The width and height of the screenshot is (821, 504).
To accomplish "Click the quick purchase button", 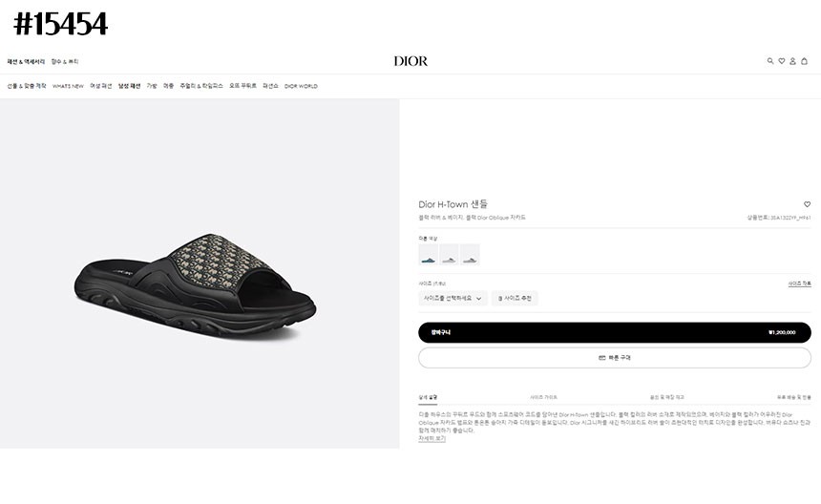I will pos(615,358).
